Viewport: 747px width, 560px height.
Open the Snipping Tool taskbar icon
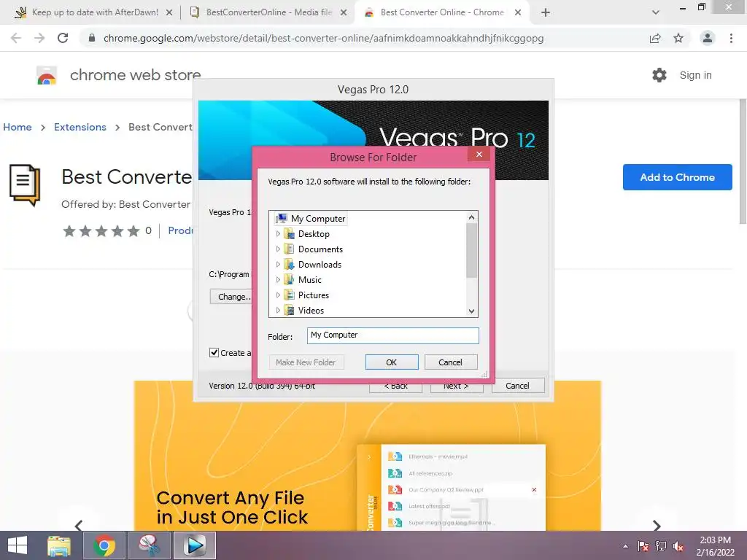coord(150,545)
